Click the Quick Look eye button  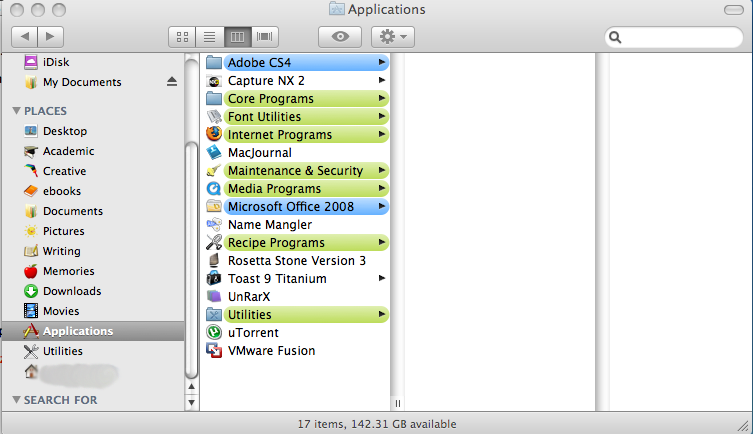pos(340,36)
